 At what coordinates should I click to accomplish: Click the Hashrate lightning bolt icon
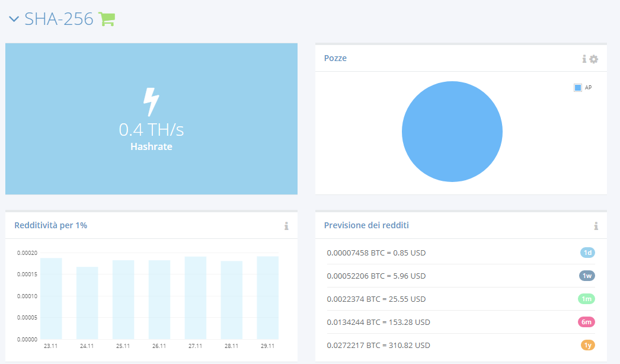(x=151, y=102)
